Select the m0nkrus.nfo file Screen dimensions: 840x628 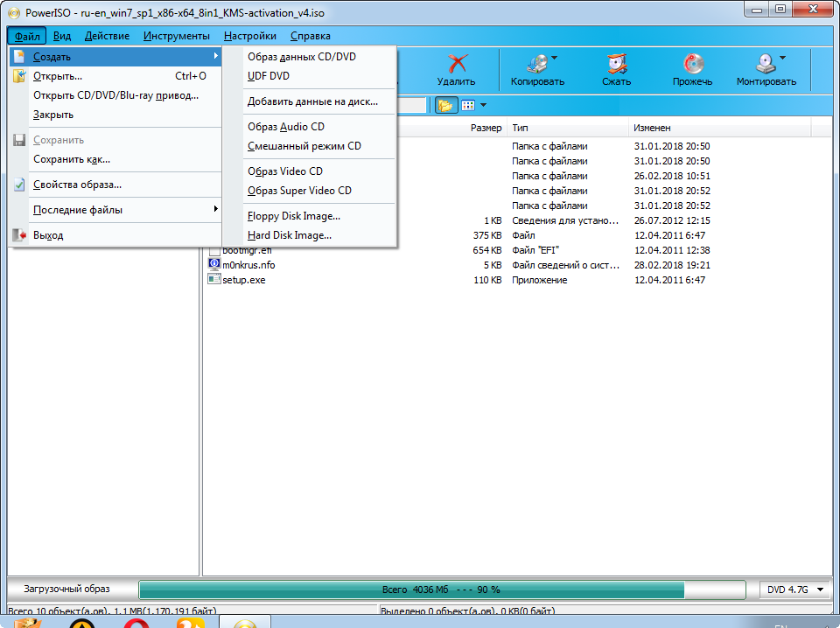[248, 265]
